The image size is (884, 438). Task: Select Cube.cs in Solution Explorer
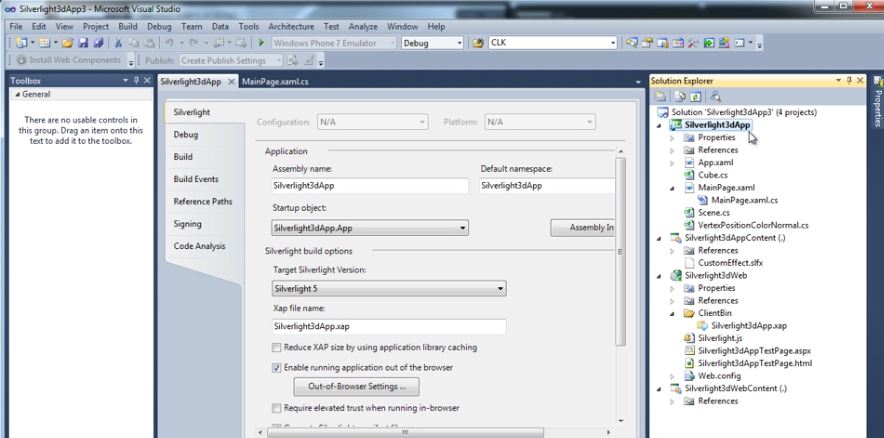pyautogui.click(x=713, y=175)
